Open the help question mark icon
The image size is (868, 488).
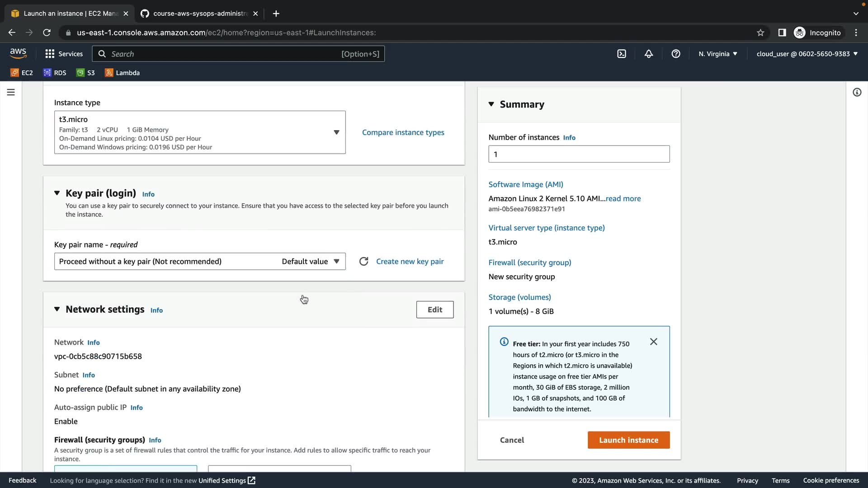pos(676,54)
